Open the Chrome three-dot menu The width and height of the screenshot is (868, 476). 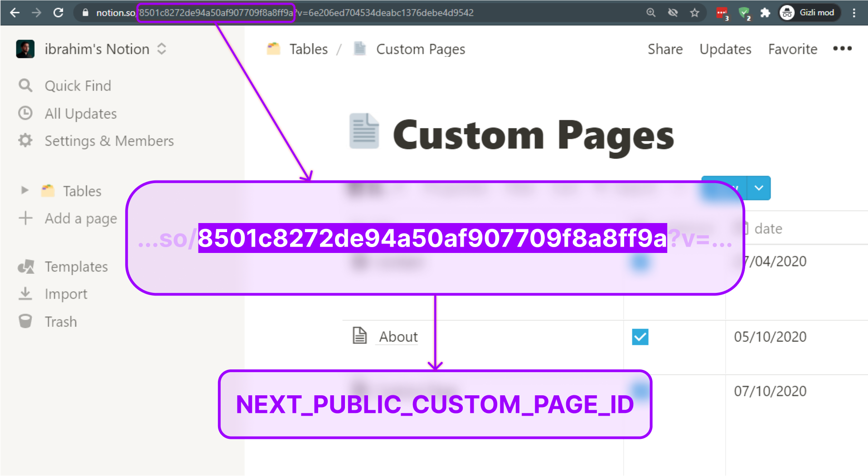click(854, 13)
